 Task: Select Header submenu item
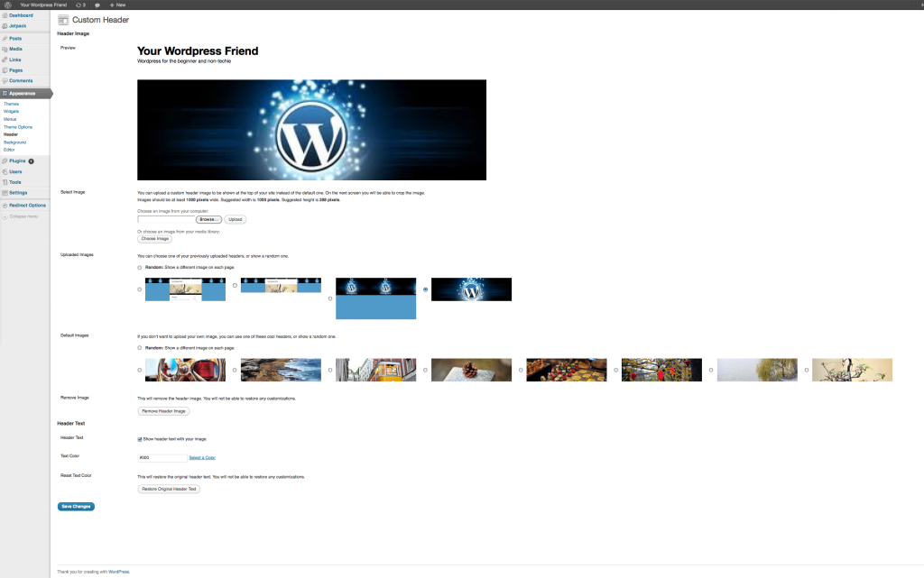coord(11,134)
